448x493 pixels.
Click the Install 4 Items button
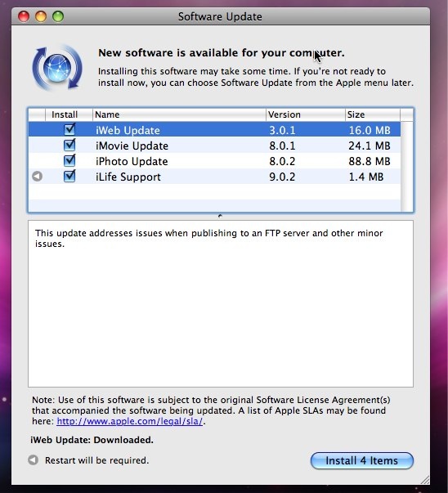362,460
